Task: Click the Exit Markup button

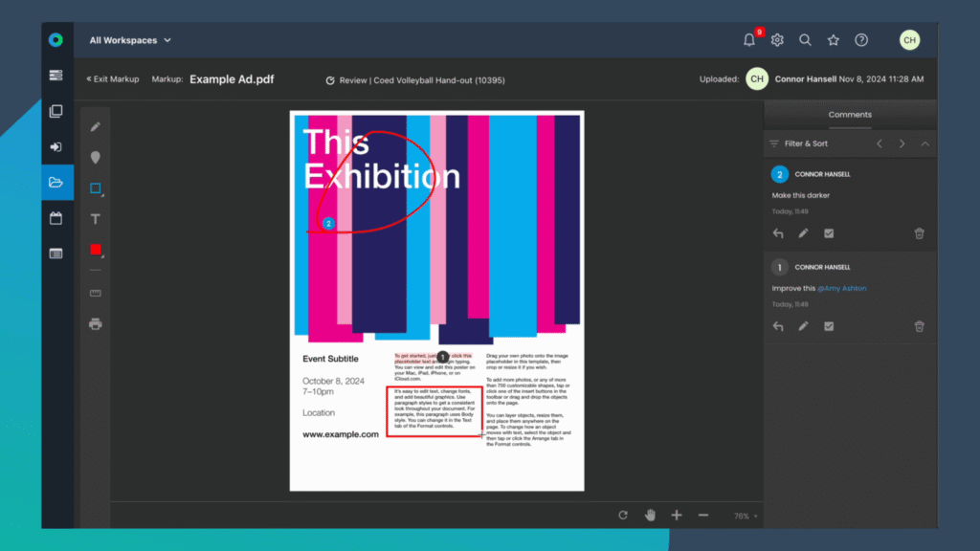Action: pos(112,78)
